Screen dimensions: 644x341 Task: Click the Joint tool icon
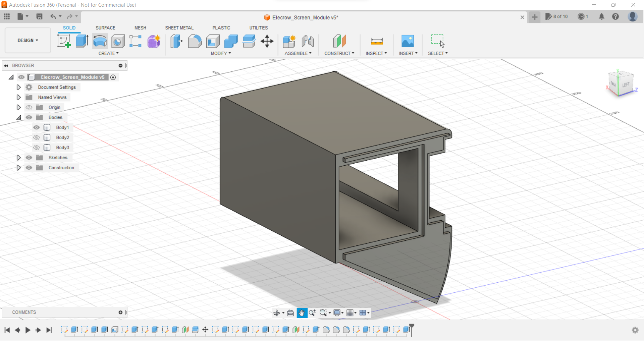point(308,41)
